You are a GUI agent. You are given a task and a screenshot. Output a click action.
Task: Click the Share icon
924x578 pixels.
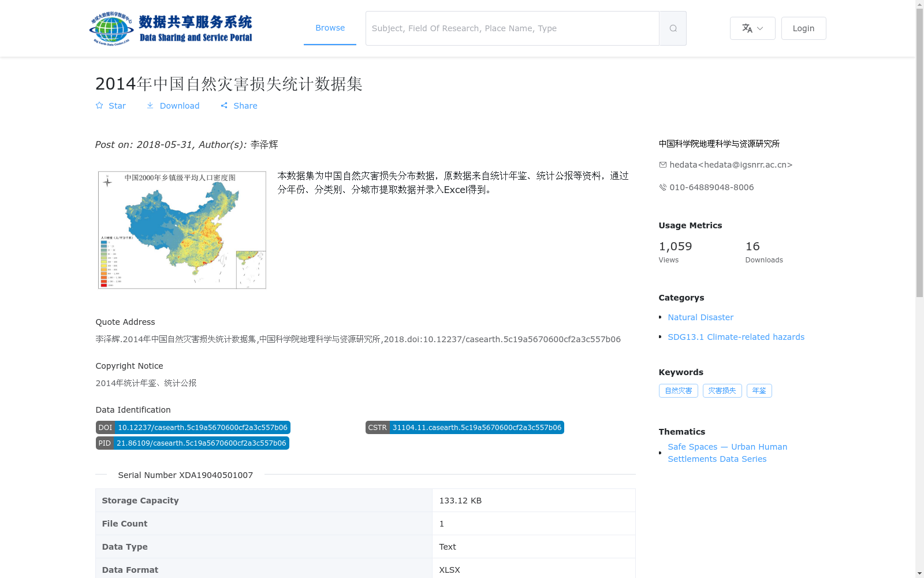(224, 105)
